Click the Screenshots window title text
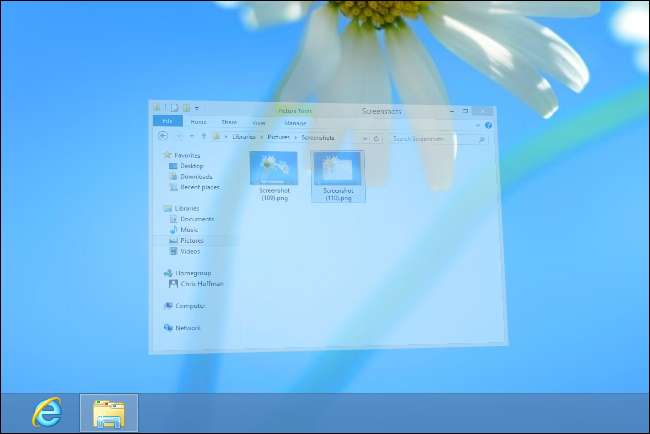 (x=382, y=111)
